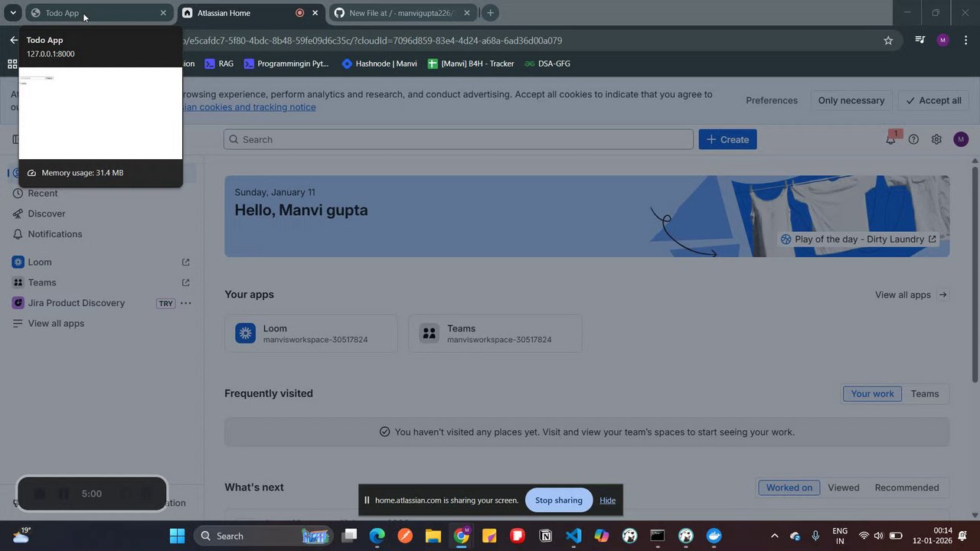Click the Teams app icon card
The height and width of the screenshot is (551, 980).
tap(495, 334)
